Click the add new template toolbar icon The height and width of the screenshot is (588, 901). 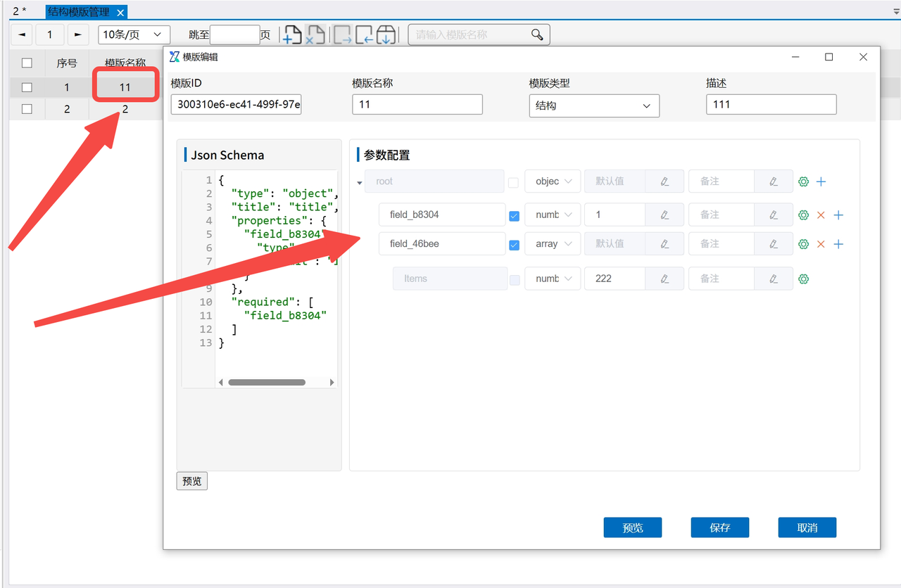point(292,35)
